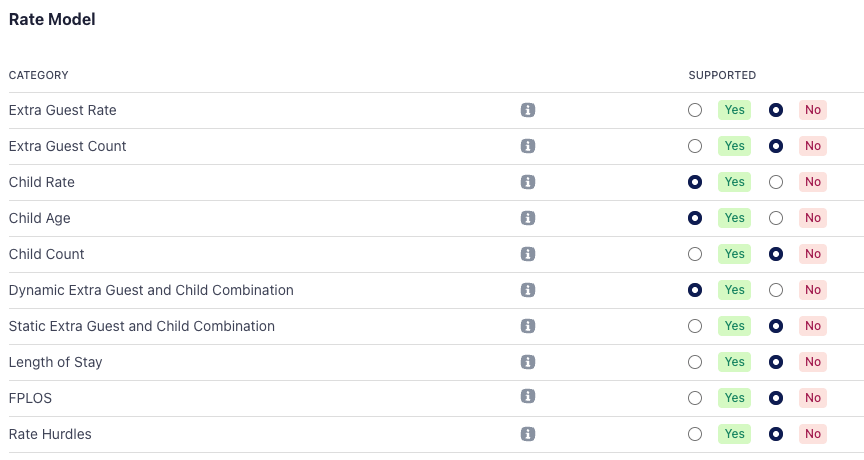Select Yes radio for Rate Hurdles
Screen dimensions: 864x460
695,434
